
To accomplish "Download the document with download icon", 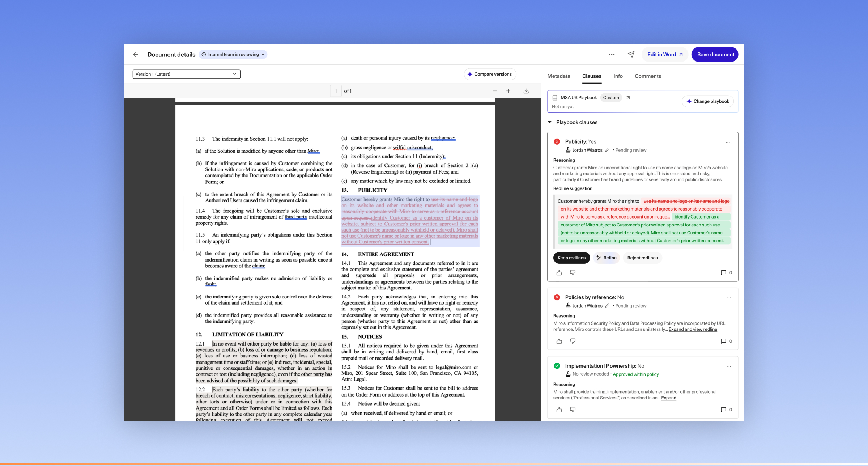I will pos(526,91).
